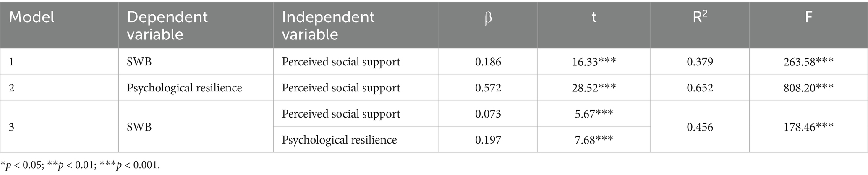Select the t column header

[x=593, y=18]
